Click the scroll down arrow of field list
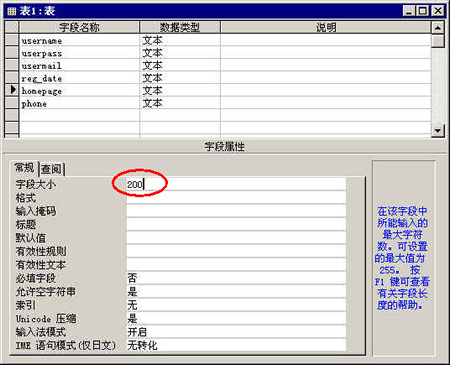450x365 pixels. click(x=438, y=130)
